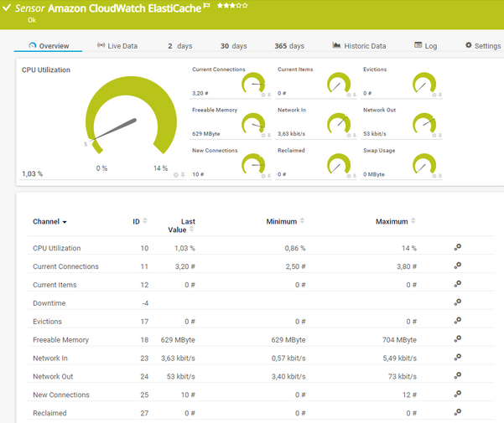Screen dimensions: 504x423
Task: Sort table by ID column
Action: click(140, 221)
